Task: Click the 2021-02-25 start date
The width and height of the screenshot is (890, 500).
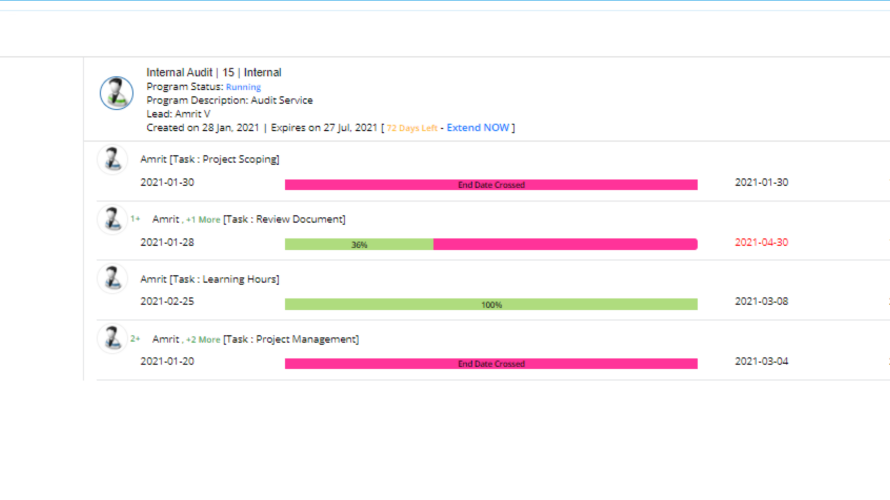Action: point(167,301)
